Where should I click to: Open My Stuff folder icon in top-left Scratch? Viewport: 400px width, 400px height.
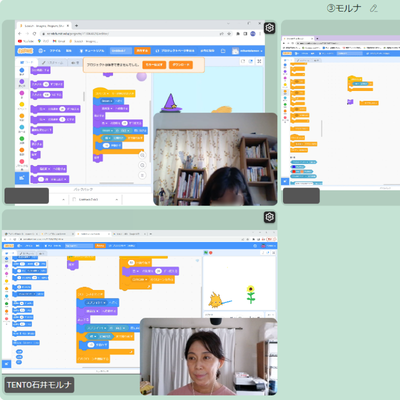223,51
